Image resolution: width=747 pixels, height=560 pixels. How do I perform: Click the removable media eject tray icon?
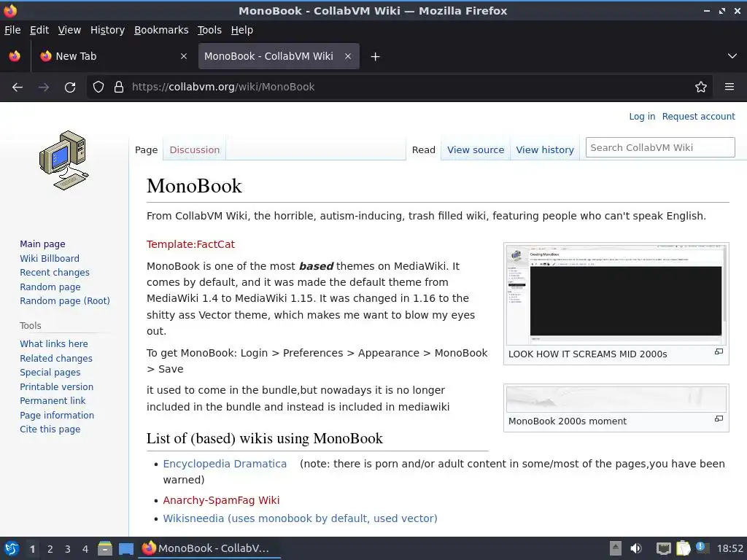coord(616,548)
